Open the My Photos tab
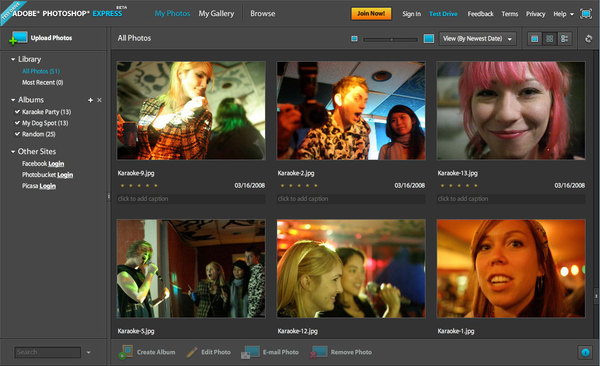This screenshot has width=600, height=366. click(x=172, y=13)
